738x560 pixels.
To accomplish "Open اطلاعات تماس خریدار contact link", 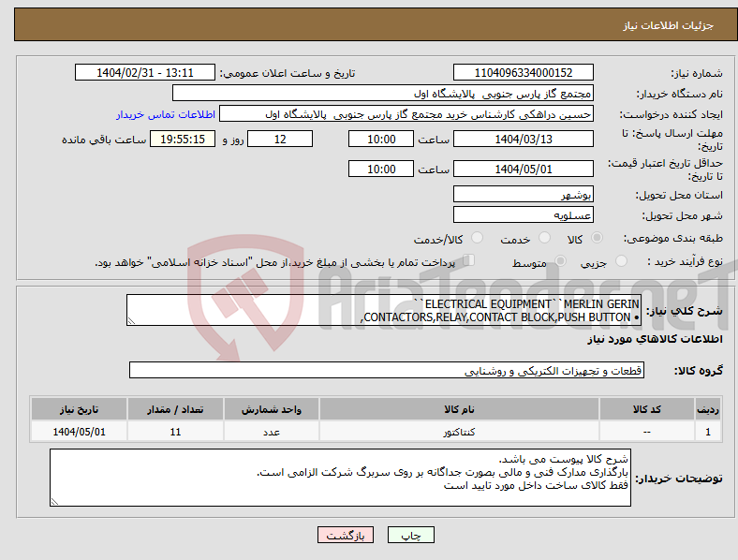I will [166, 114].
